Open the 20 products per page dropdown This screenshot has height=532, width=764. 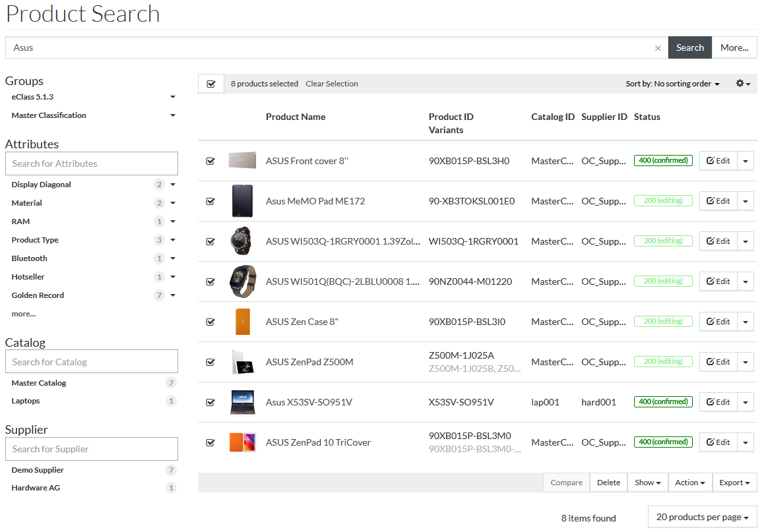coord(702,517)
